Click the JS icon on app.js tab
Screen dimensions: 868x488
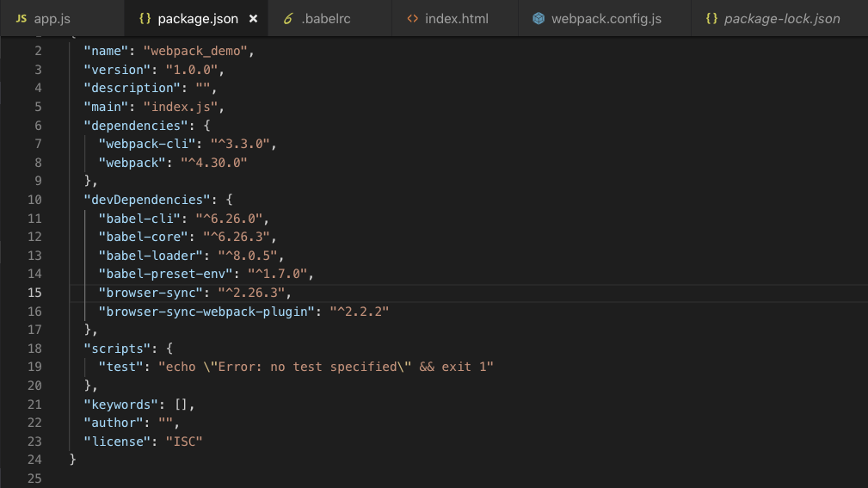click(x=22, y=19)
